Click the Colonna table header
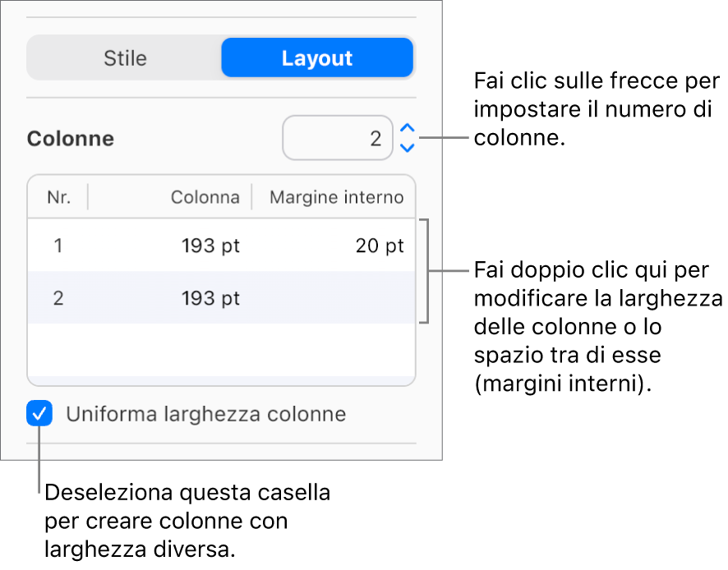Screen dimensions: 728x570 [205, 197]
